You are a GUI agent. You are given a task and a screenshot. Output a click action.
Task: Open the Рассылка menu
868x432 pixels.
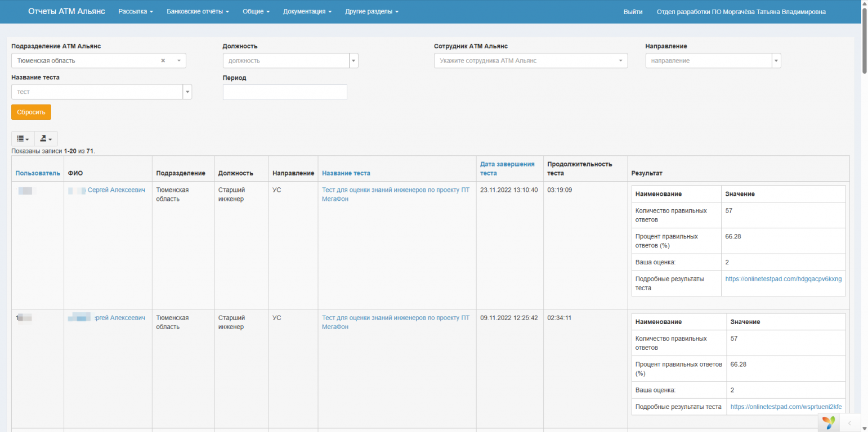(136, 12)
